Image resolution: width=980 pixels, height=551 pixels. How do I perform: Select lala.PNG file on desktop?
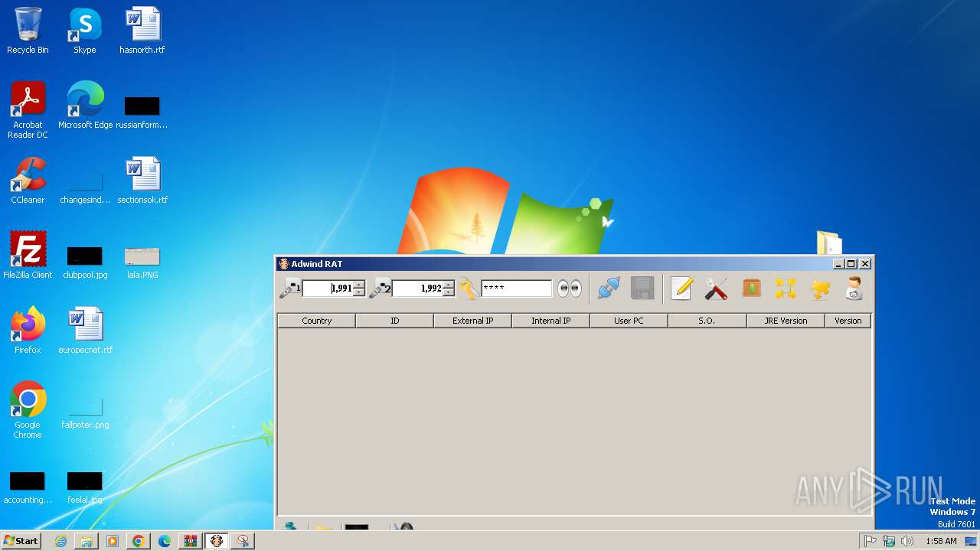[142, 262]
